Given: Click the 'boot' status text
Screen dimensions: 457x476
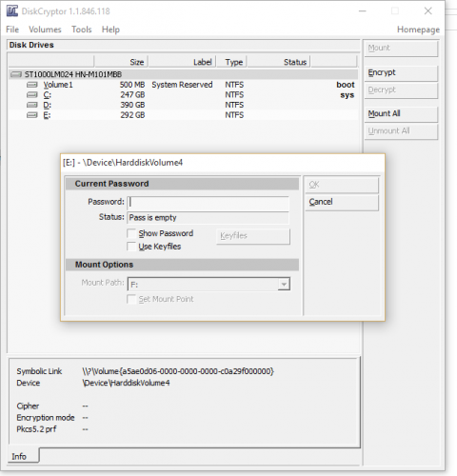Looking at the screenshot, I should 346,85.
